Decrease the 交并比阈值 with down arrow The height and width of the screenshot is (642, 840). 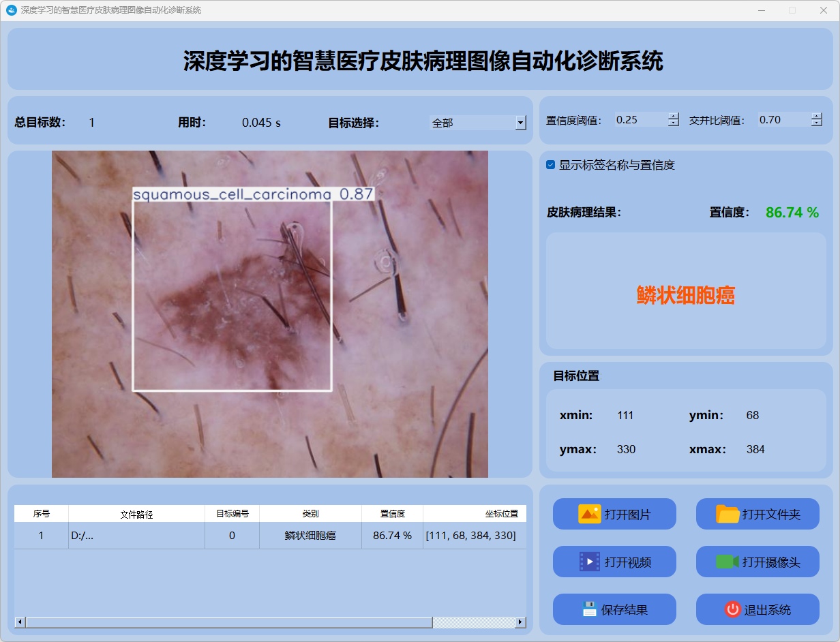(x=817, y=123)
